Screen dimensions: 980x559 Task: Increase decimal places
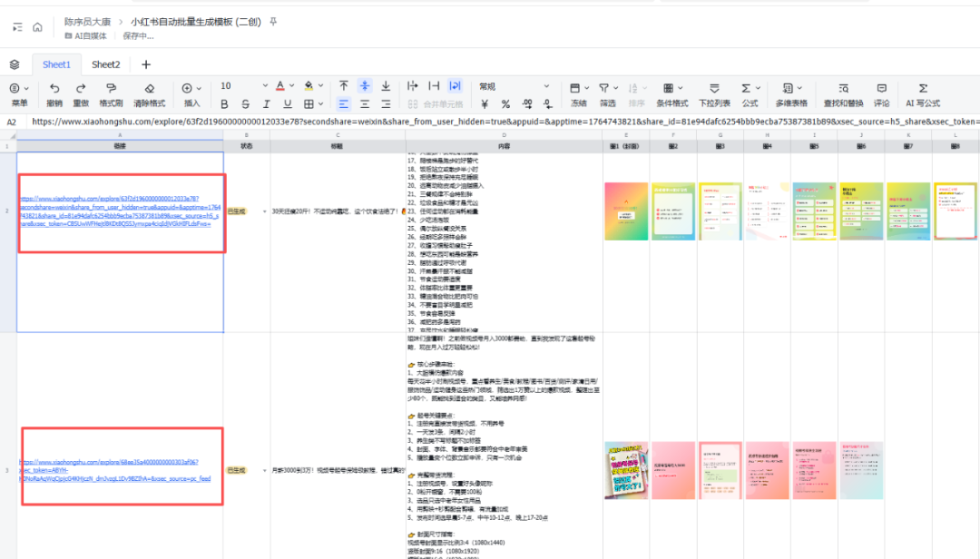527,103
